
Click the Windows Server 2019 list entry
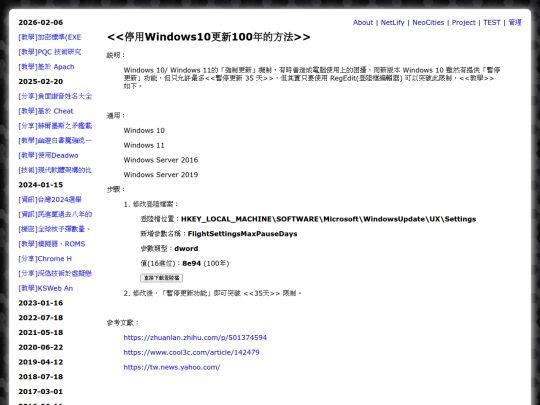coord(161,175)
